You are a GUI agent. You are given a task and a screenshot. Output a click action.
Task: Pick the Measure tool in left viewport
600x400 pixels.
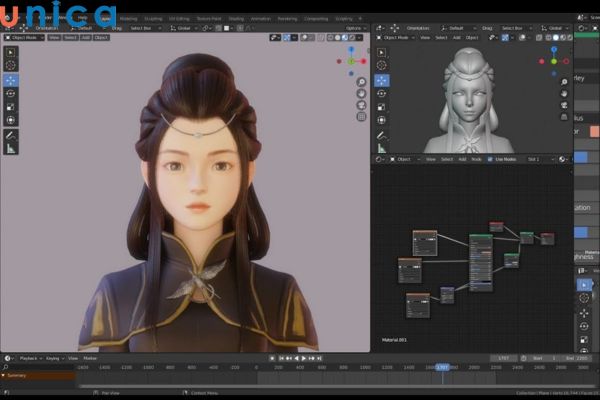click(x=11, y=148)
